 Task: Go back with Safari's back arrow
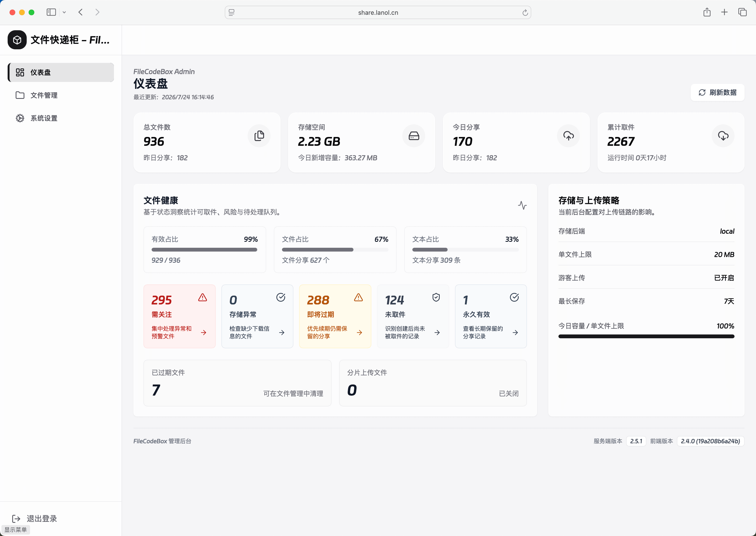point(81,12)
